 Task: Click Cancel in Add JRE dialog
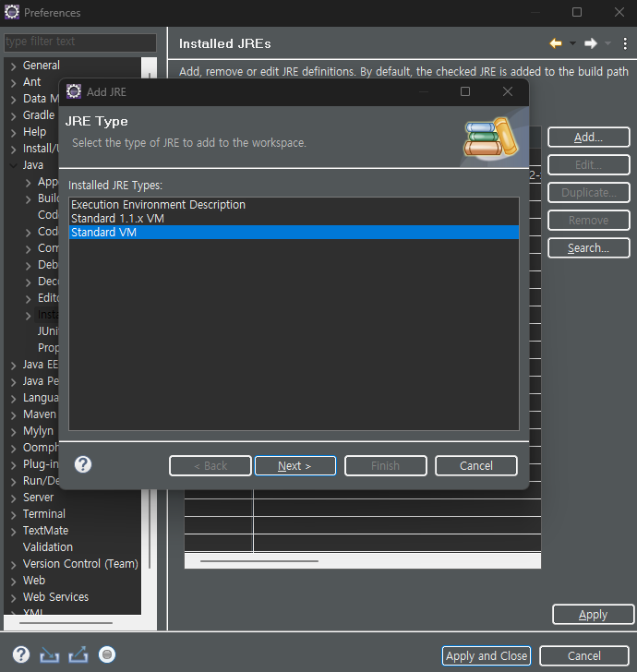(x=476, y=466)
